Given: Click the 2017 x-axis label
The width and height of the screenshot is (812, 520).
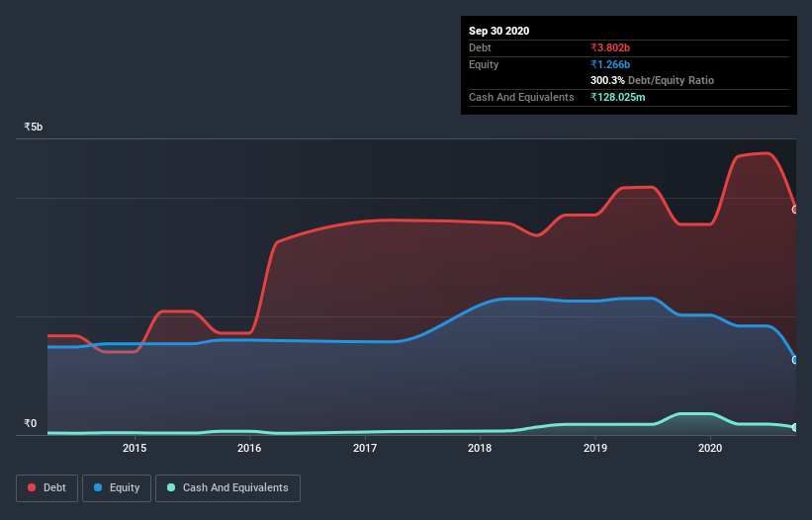Looking at the screenshot, I should (365, 448).
